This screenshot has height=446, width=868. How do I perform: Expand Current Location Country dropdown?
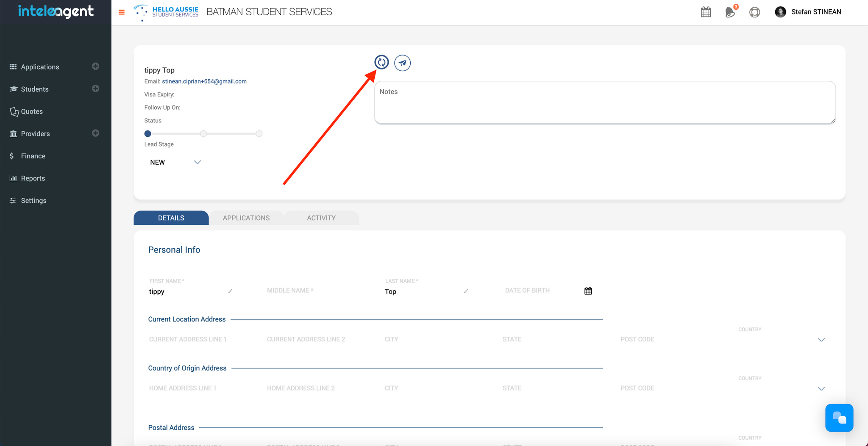pyautogui.click(x=821, y=340)
